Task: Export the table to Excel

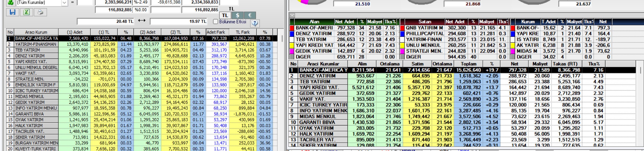Action: click(x=27, y=12)
